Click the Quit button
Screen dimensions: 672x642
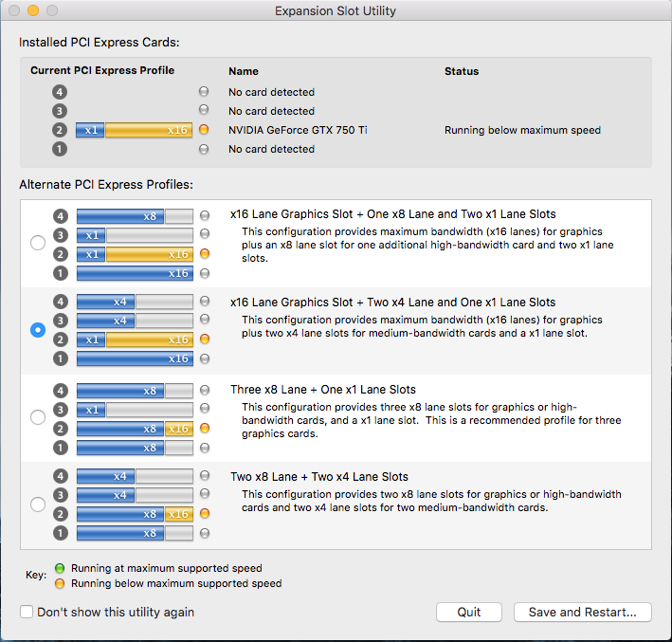pyautogui.click(x=469, y=612)
